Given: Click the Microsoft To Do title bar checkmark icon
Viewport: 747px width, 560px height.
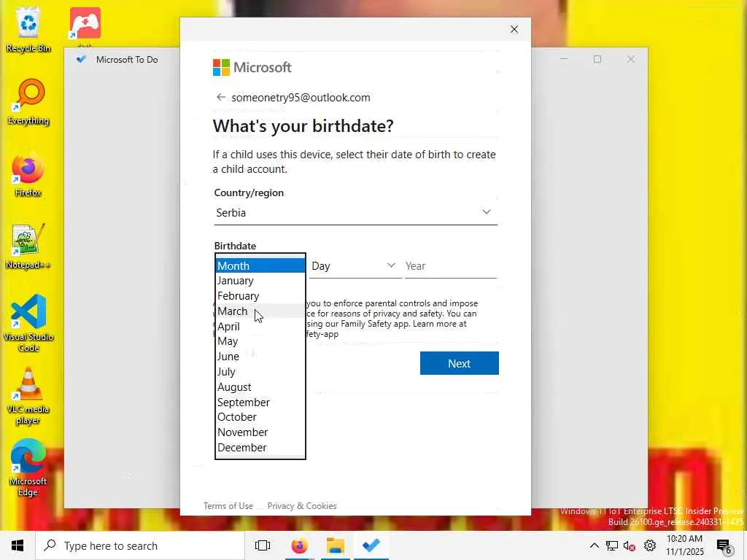Looking at the screenshot, I should (81, 59).
